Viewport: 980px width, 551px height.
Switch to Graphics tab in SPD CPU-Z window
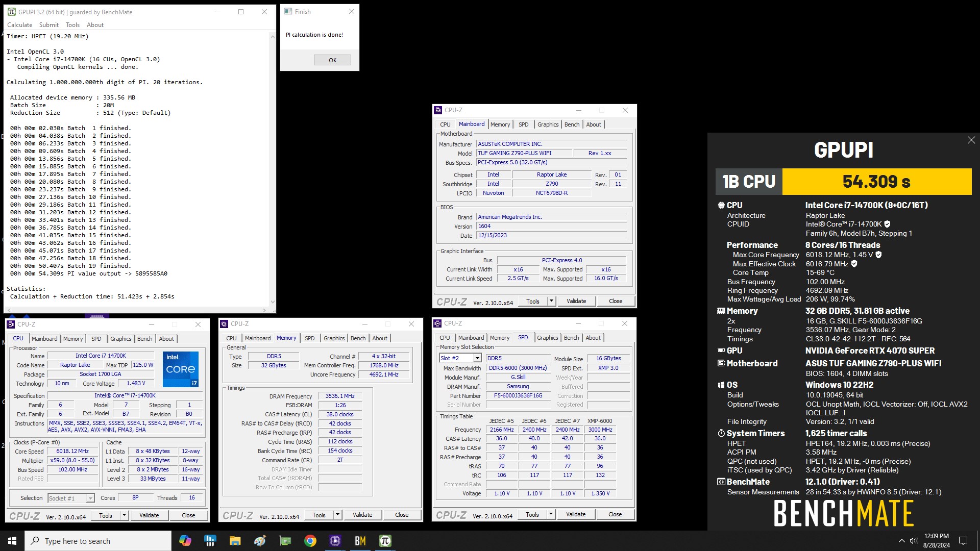pyautogui.click(x=547, y=338)
